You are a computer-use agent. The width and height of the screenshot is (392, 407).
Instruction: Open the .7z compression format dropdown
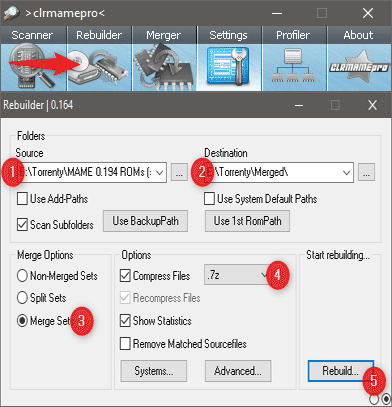click(238, 275)
